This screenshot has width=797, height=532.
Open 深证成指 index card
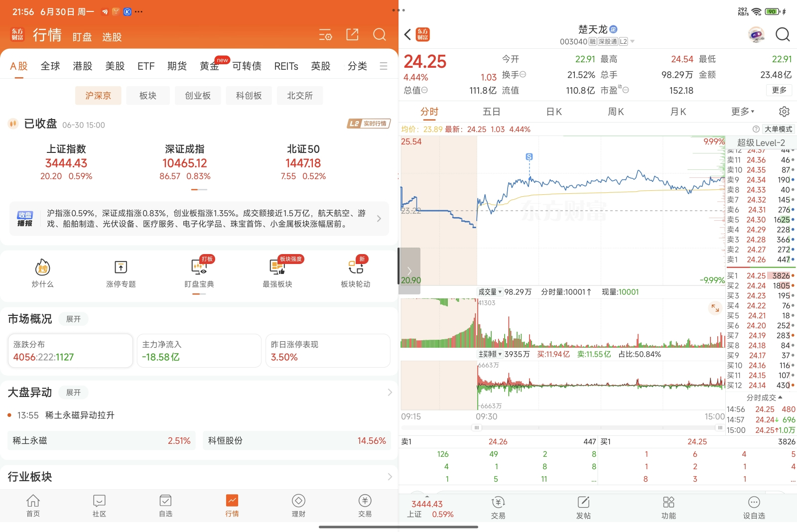tap(185, 162)
